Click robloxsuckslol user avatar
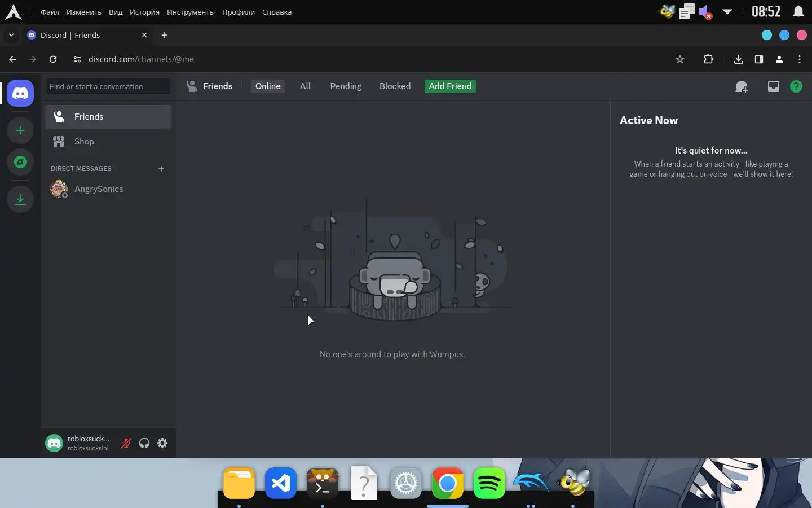Image resolution: width=812 pixels, height=508 pixels. tap(54, 443)
